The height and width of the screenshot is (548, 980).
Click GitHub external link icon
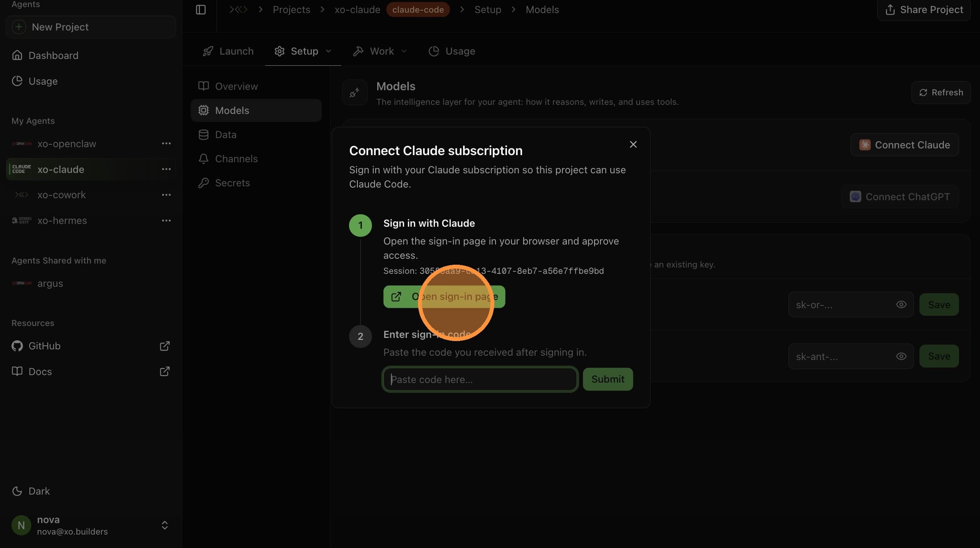[x=165, y=346]
